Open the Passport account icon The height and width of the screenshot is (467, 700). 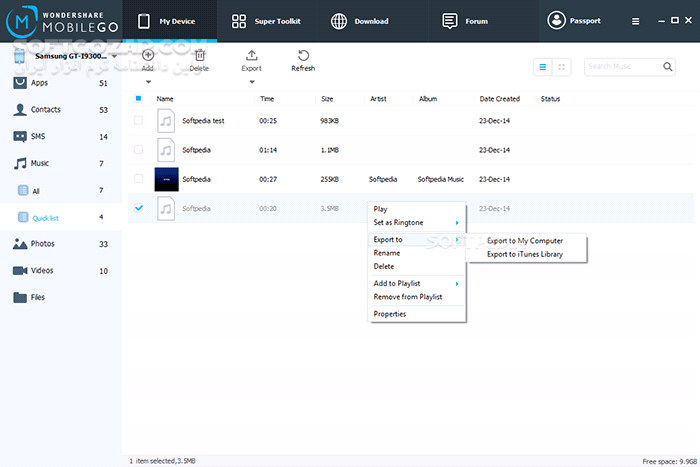556,21
